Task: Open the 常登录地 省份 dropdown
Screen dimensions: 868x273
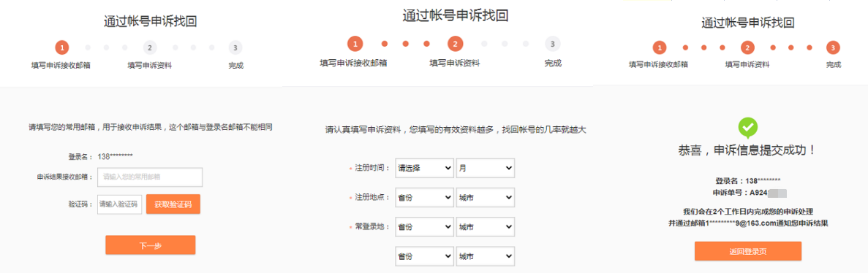Action: tap(425, 227)
